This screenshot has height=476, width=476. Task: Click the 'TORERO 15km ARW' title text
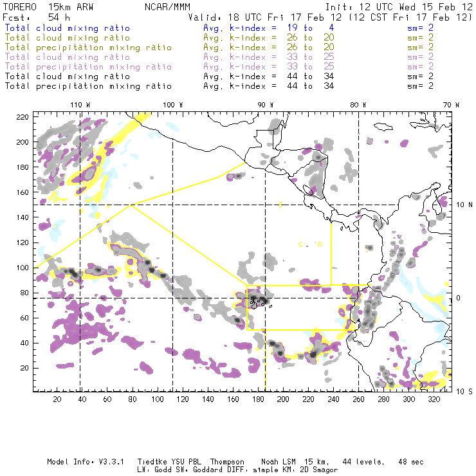click(x=48, y=6)
